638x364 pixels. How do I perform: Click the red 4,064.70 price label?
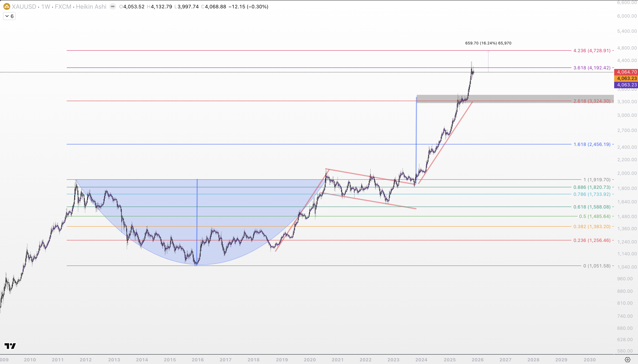[x=626, y=72]
